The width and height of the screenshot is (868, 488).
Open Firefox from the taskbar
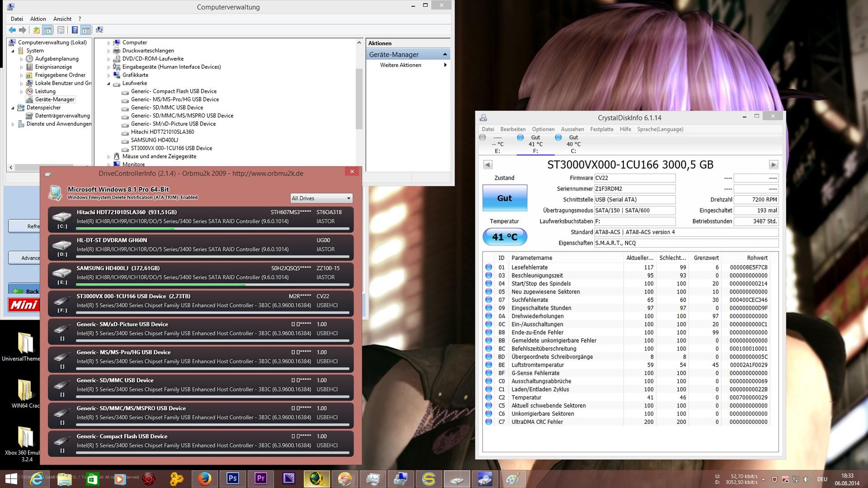point(204,479)
